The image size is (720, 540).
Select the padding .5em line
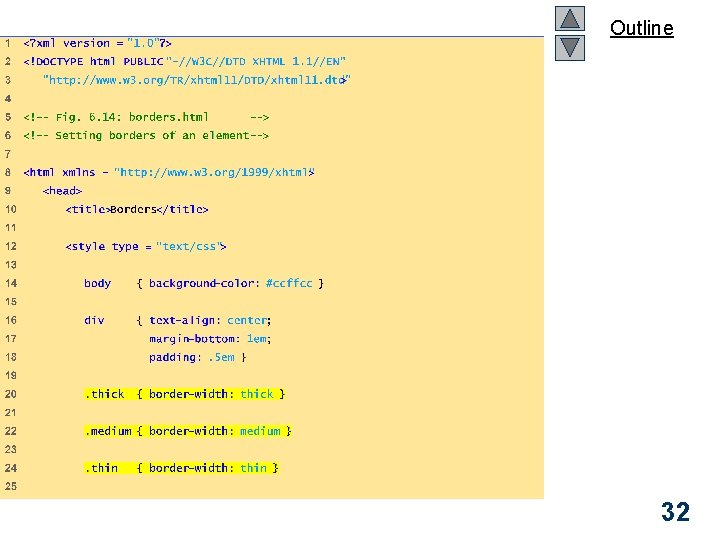(x=197, y=357)
